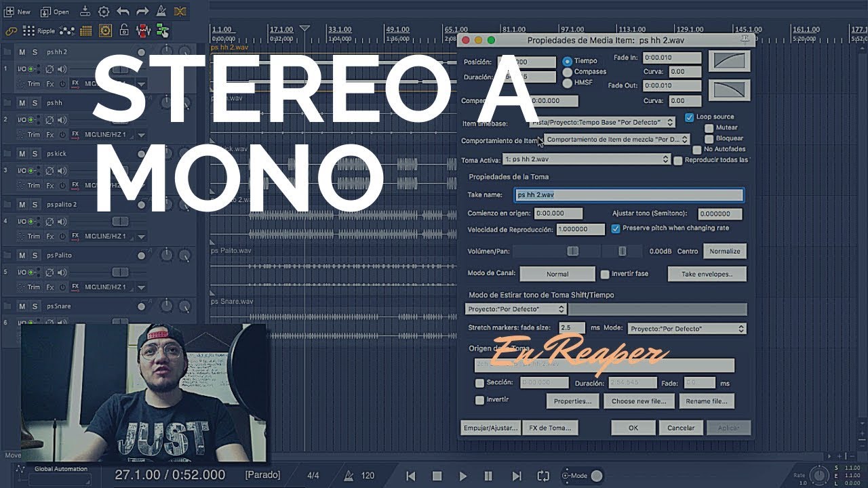This screenshot has width=868, height=488.
Task: Toggle Ripple editing icon
Action: (x=39, y=30)
